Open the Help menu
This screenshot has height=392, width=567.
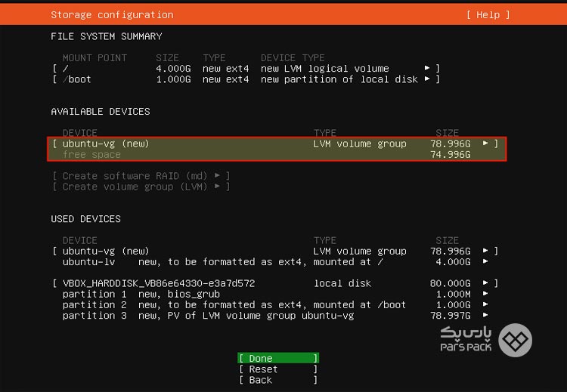[x=488, y=15]
